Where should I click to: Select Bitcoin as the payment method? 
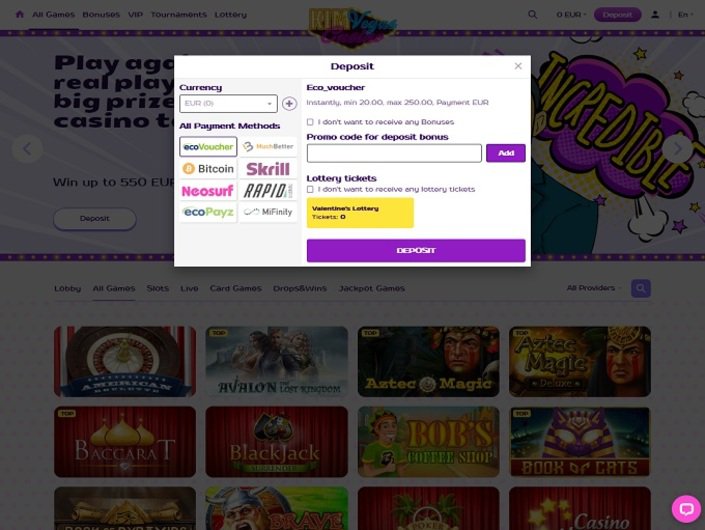tap(208, 169)
